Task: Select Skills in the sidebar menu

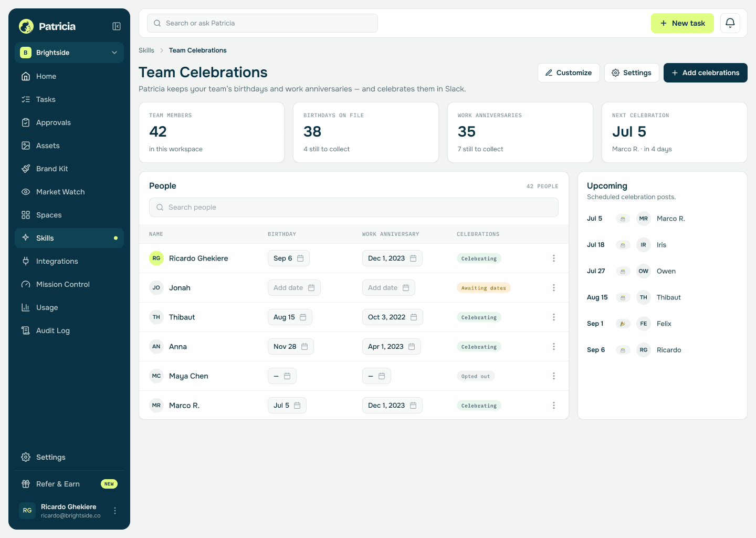Action: point(69,238)
